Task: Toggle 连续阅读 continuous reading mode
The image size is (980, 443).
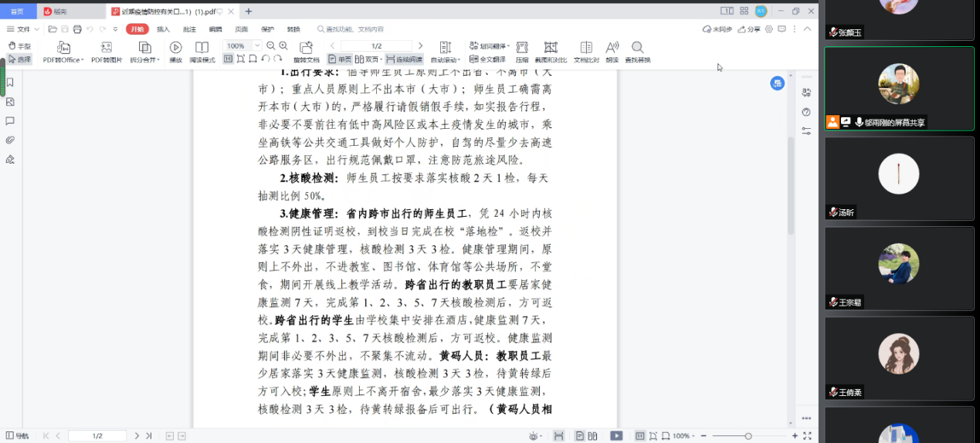Action: point(405,59)
